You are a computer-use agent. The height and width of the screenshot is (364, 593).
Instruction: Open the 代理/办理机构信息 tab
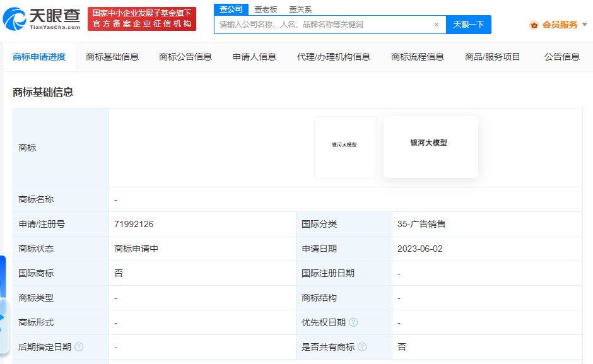pos(334,57)
